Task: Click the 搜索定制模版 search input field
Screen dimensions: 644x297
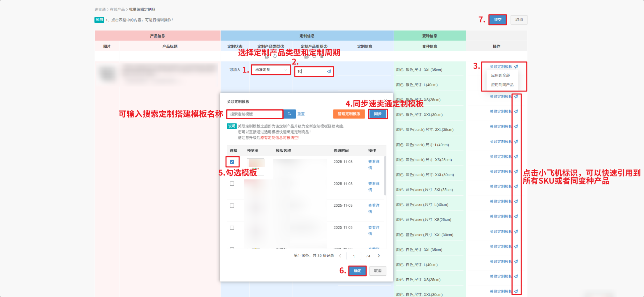Action: [255, 114]
